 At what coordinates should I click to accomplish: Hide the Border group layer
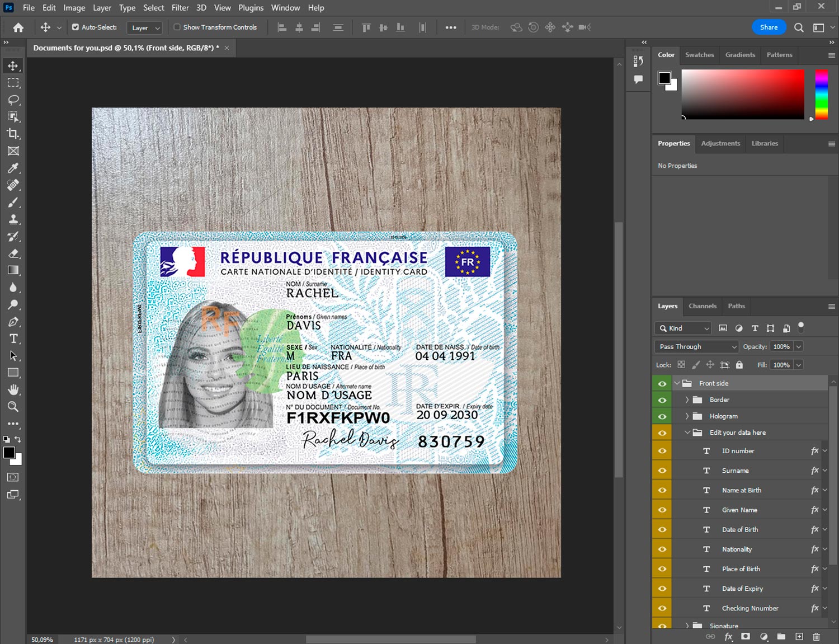(662, 400)
